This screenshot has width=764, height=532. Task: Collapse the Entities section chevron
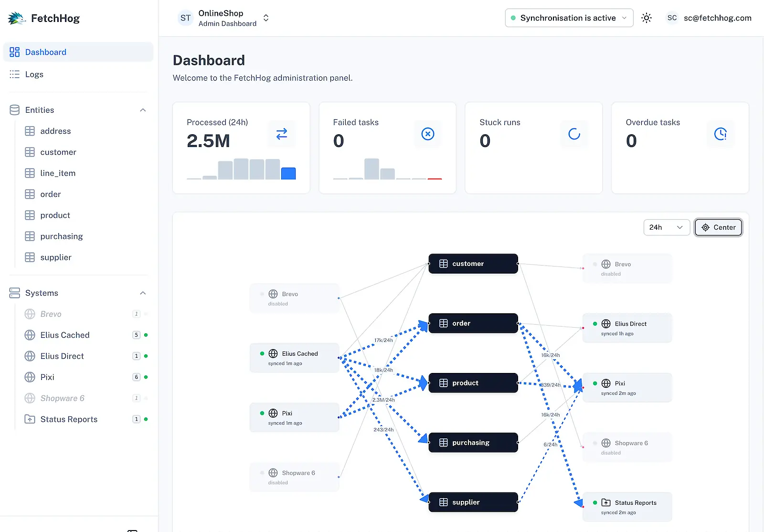(x=143, y=110)
